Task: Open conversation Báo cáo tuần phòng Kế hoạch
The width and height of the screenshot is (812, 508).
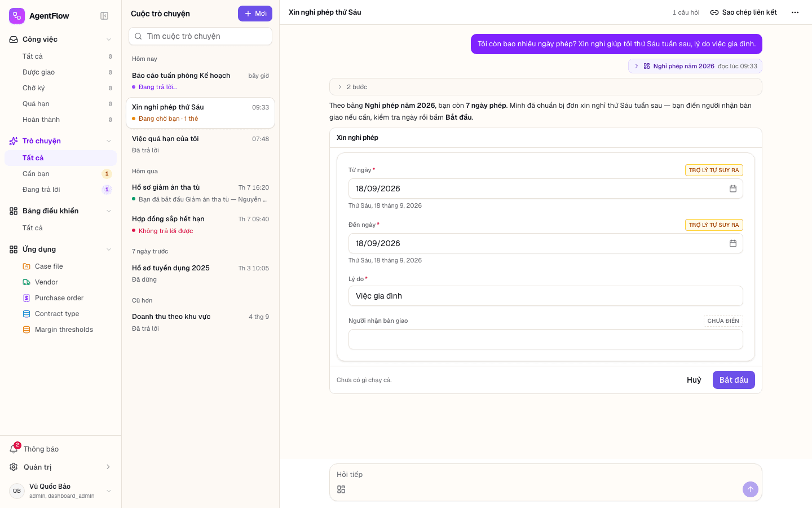Action: pos(201,81)
